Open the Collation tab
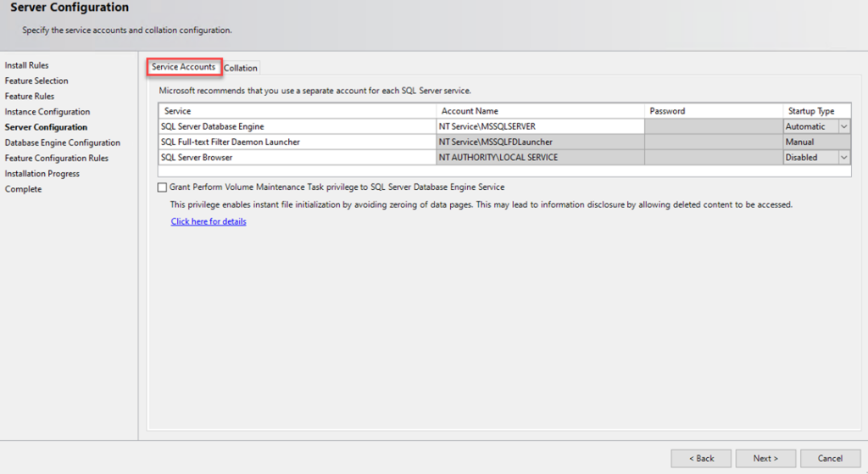868x474 pixels. (241, 68)
